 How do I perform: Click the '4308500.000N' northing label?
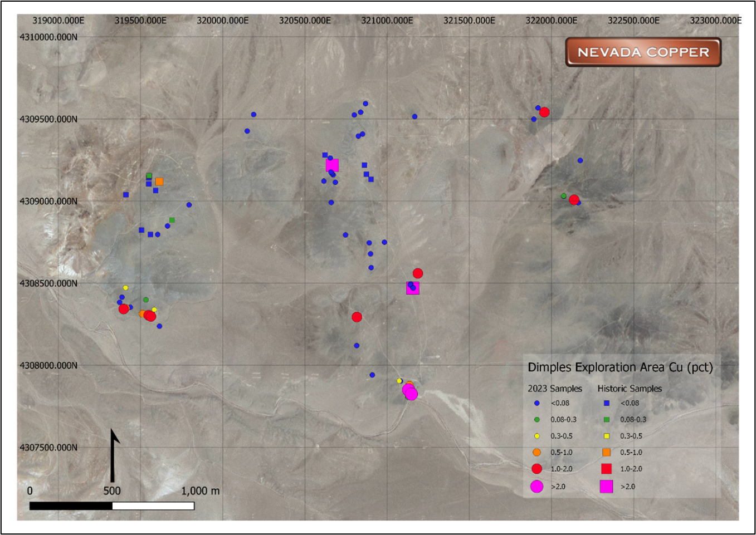(x=48, y=283)
